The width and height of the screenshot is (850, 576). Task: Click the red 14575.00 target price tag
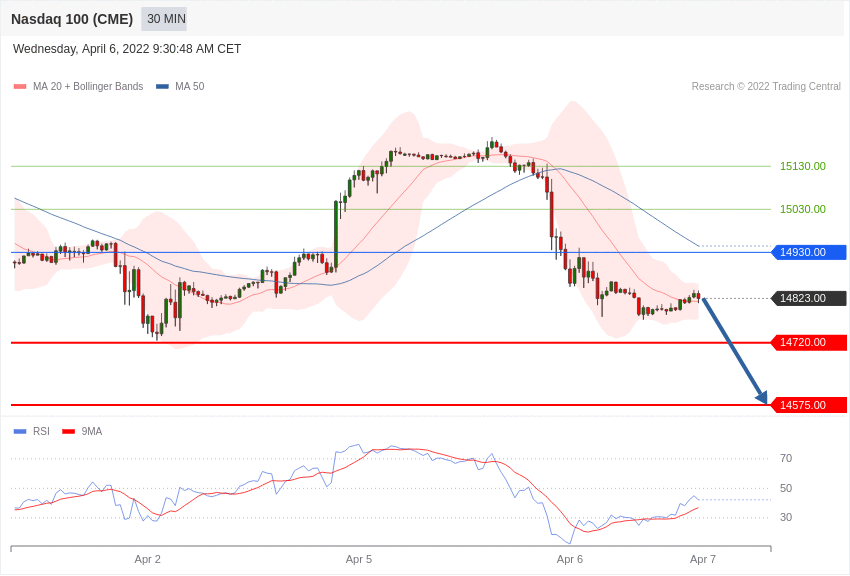(x=808, y=405)
